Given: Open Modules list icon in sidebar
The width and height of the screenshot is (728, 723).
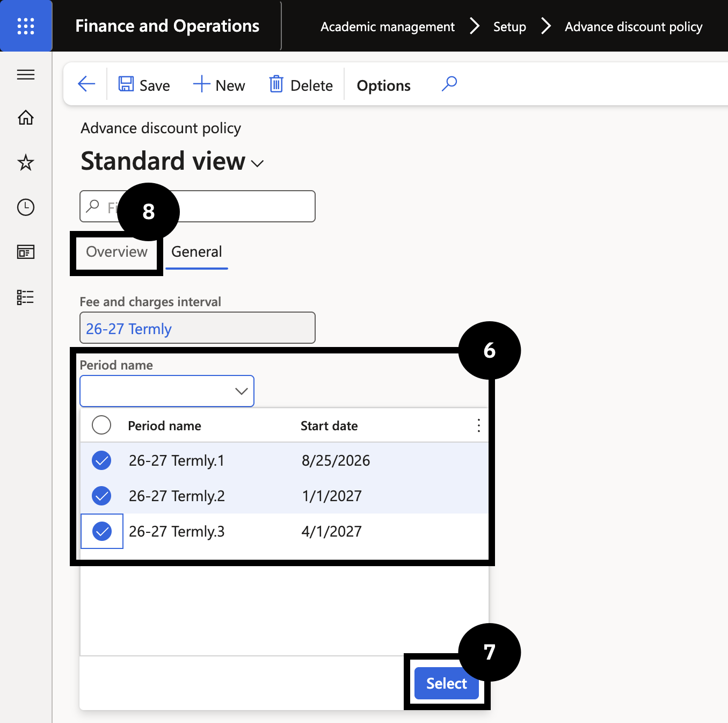Looking at the screenshot, I should tap(26, 297).
